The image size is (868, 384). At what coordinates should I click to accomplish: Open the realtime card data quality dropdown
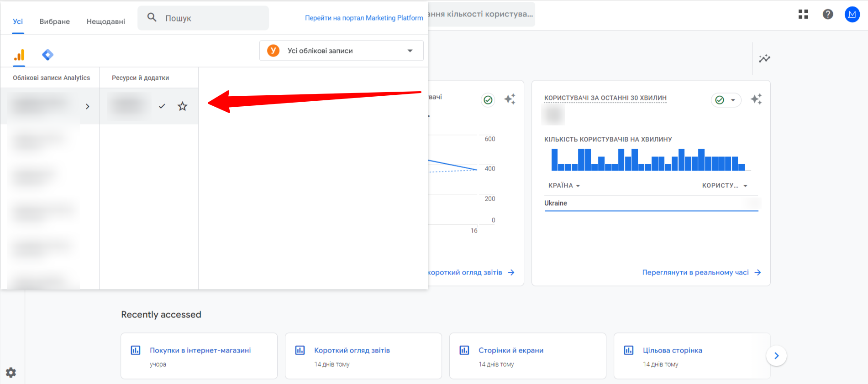point(726,100)
